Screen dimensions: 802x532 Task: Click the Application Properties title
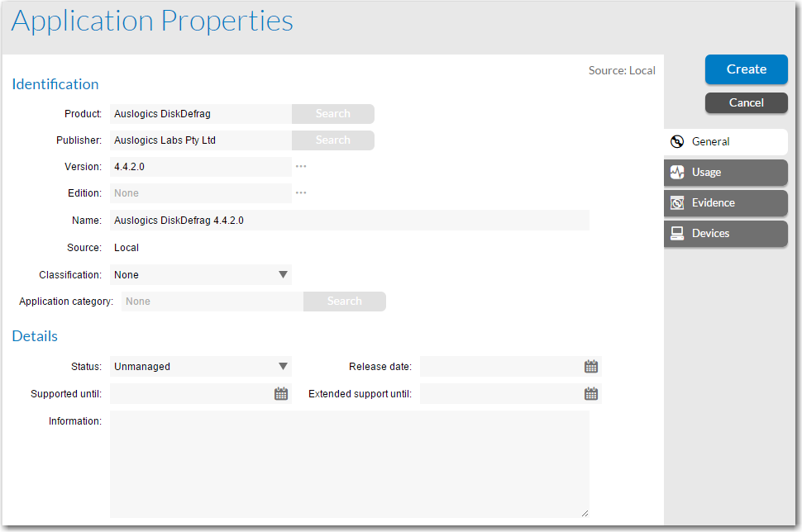pyautogui.click(x=152, y=21)
